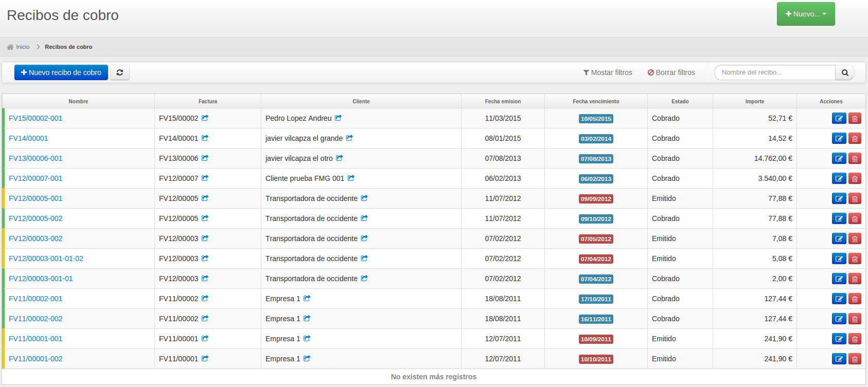The image size is (868, 387).
Task: Open invoice link icon in FV11/00002-001 row
Action: (205, 298)
